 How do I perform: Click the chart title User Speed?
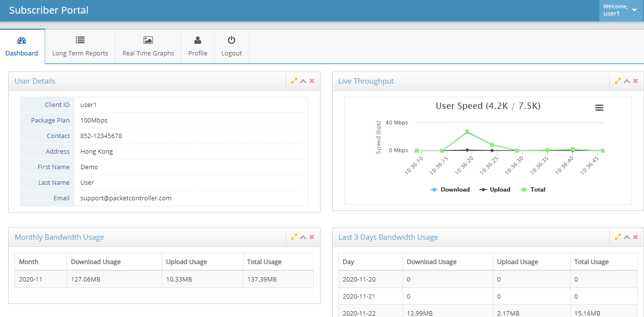488,106
